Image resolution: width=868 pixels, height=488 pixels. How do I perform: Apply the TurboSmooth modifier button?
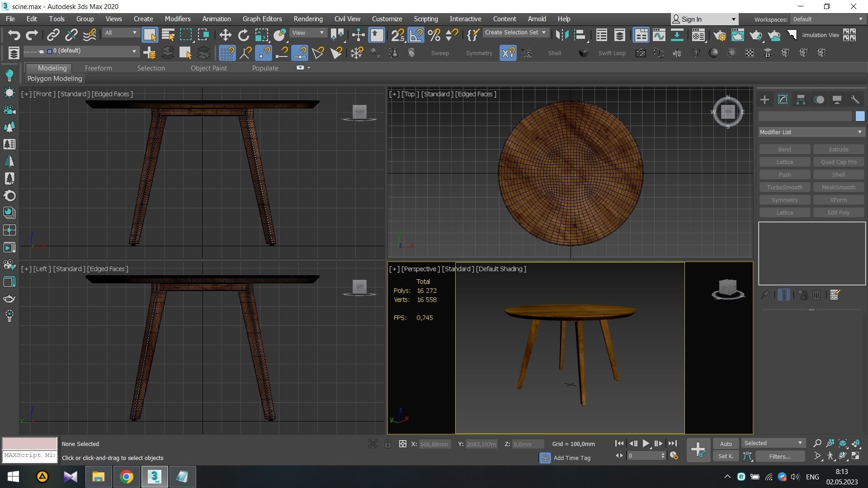click(784, 188)
